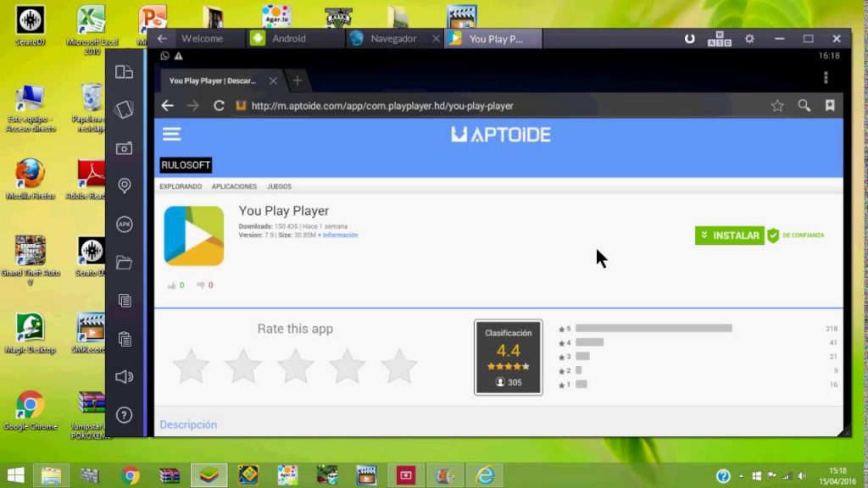The image size is (868, 488).
Task: Select the Grand Theft Auto V desktop icon
Action: [31, 261]
